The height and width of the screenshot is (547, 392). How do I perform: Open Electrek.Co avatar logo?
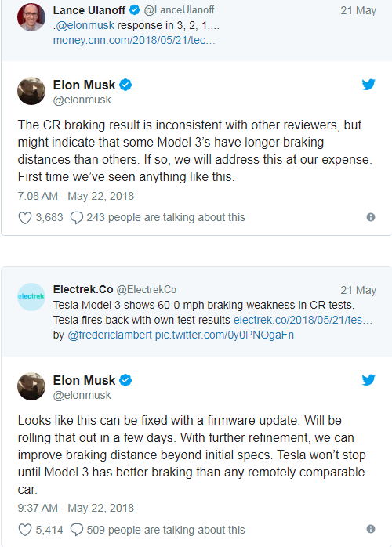coord(31,297)
